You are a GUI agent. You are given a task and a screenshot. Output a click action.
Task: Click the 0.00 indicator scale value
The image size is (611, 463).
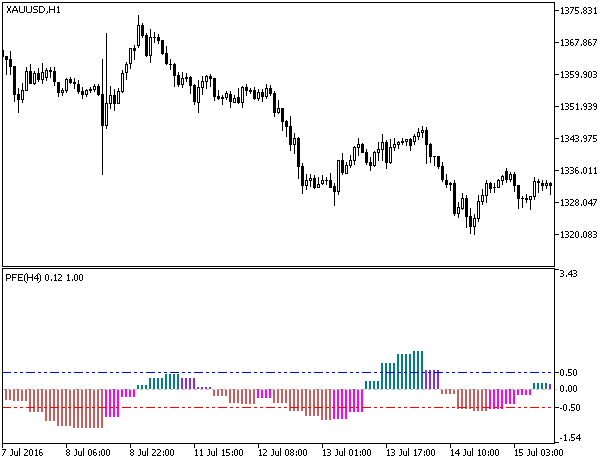(569, 389)
